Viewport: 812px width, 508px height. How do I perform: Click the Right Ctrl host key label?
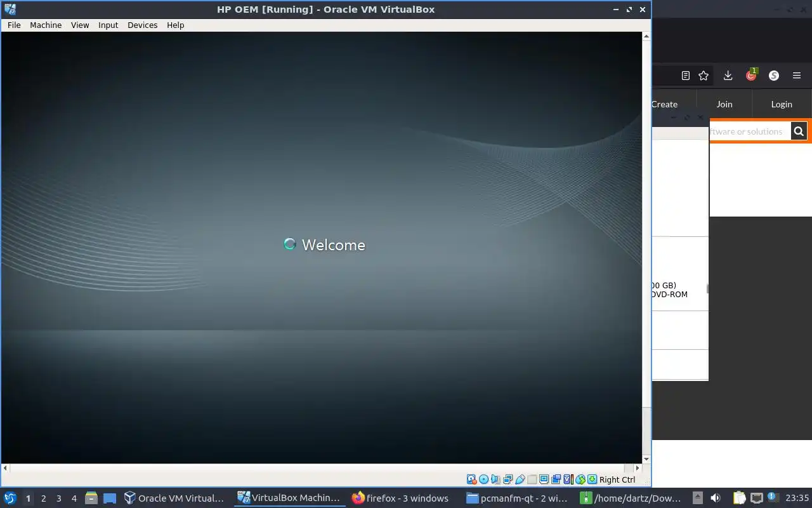point(617,480)
